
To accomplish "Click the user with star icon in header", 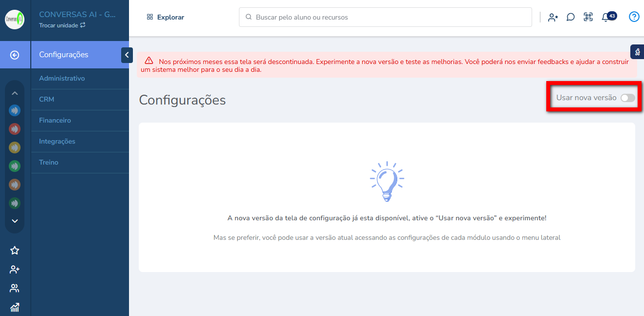I will point(553,17).
